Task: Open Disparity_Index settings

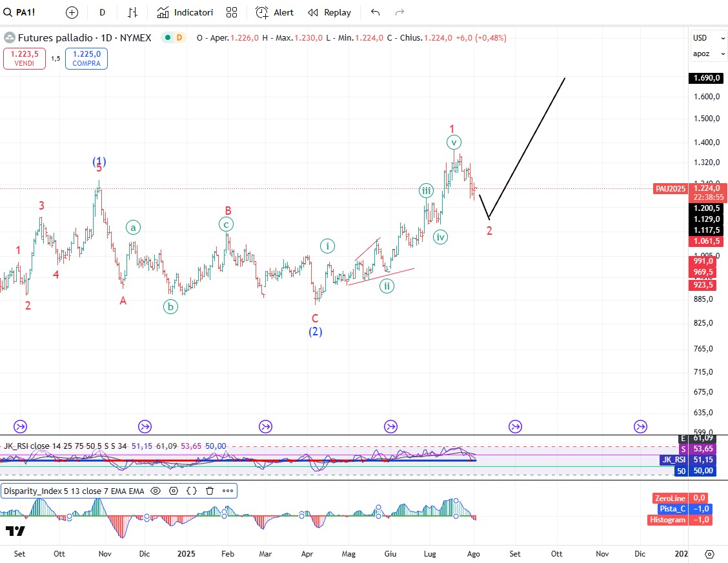Action: coord(174,491)
